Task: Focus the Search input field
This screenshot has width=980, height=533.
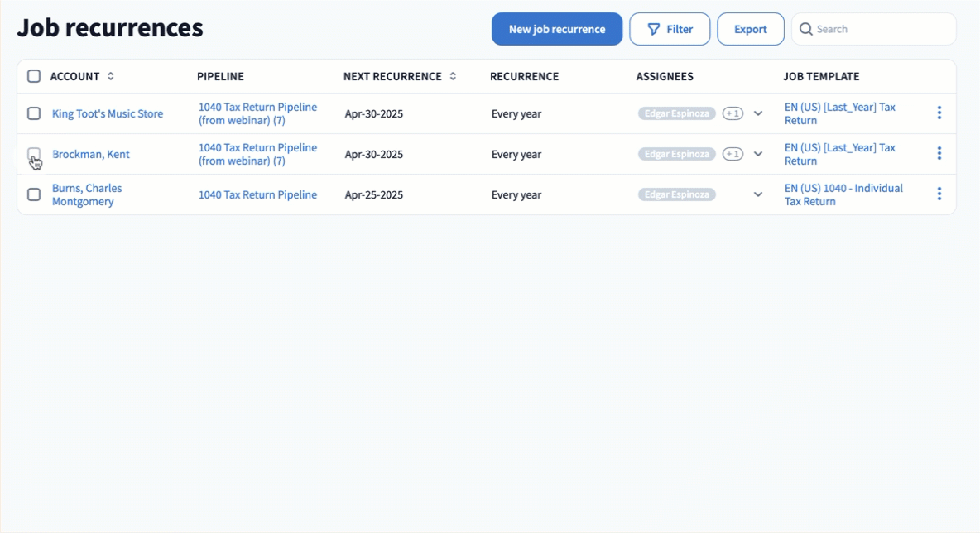Action: (882, 29)
